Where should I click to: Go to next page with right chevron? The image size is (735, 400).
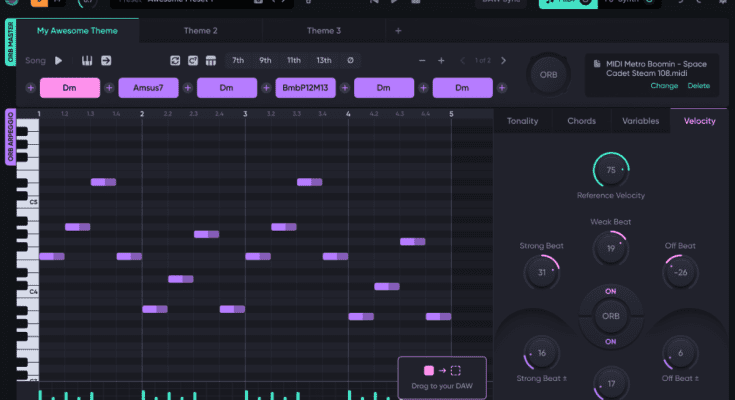(x=503, y=61)
